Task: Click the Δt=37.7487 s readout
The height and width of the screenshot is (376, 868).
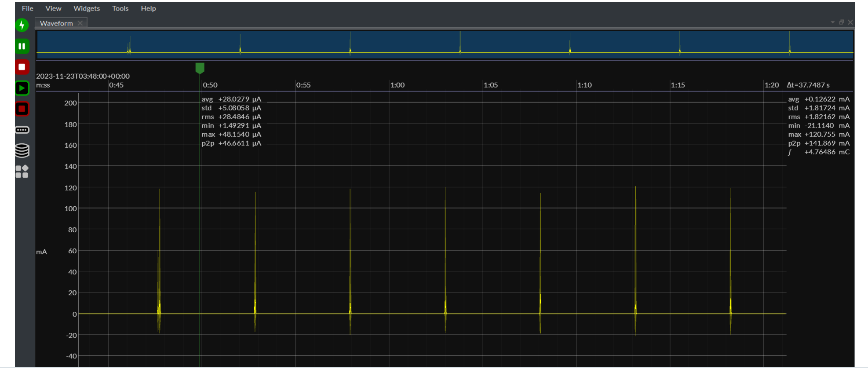Action: coord(808,85)
